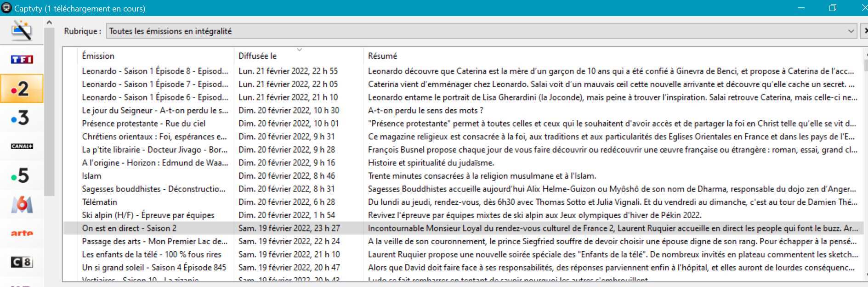Select Le jour du Seigneur row
Screen dimensions: 868x287
[463, 110]
